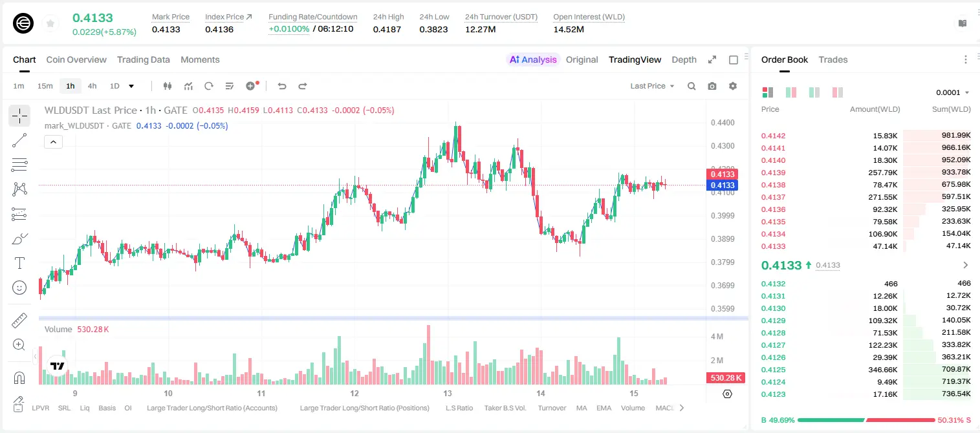Undo the last chart action

282,86
